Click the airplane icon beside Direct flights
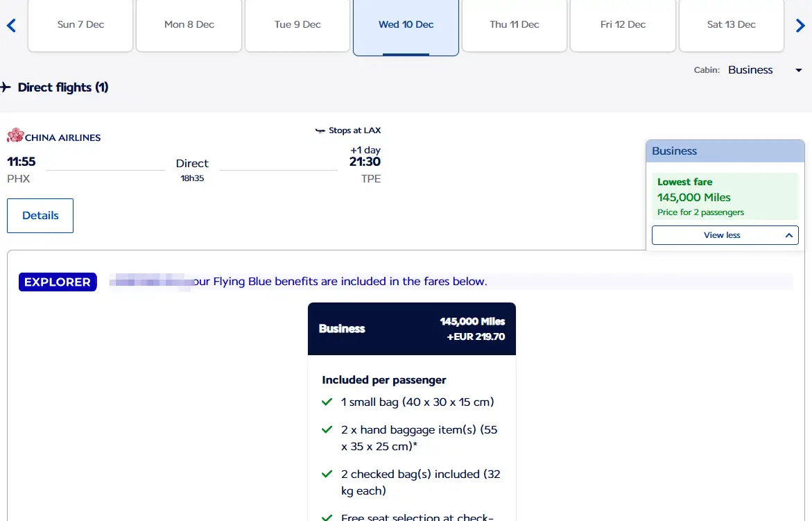The height and width of the screenshot is (521, 812). [x=6, y=87]
